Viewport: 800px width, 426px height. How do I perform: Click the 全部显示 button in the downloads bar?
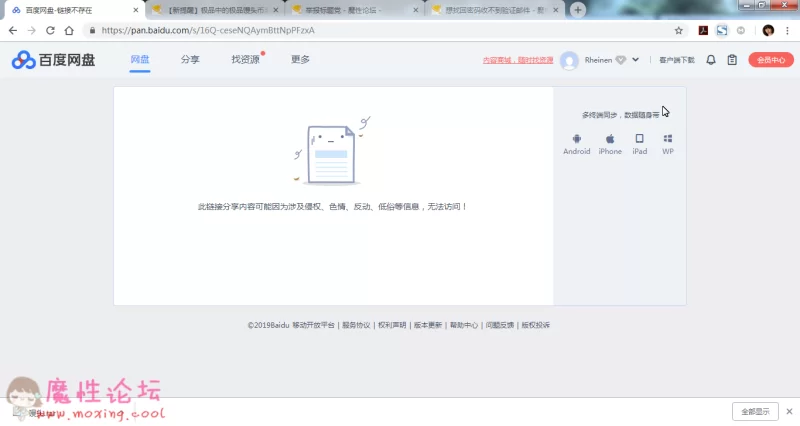[755, 411]
